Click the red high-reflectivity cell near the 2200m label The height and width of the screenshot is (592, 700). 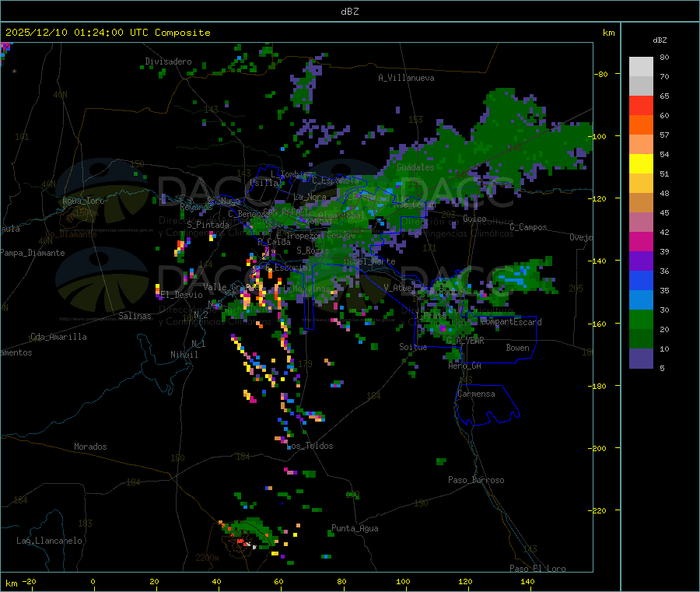click(241, 542)
